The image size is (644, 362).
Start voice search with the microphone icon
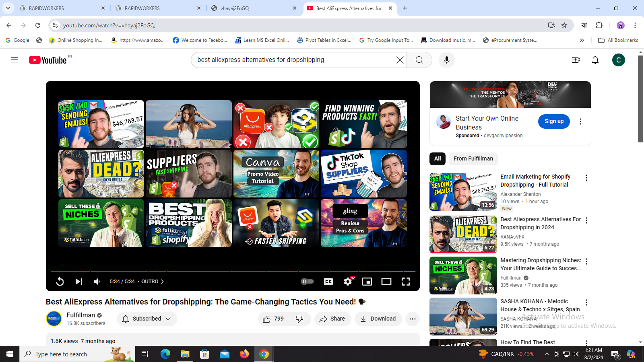tap(446, 60)
